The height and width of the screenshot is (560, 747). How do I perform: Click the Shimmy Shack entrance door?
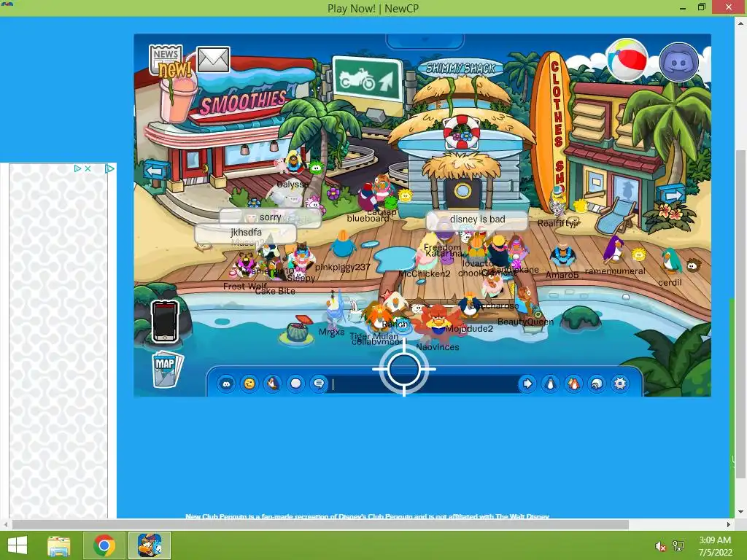coord(462,192)
